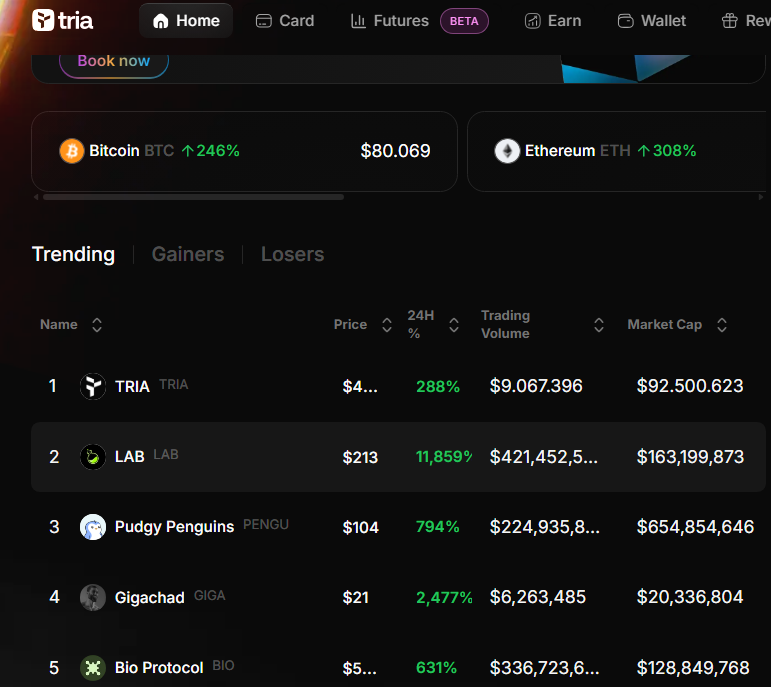771x687 pixels.
Task: Click the Book now button
Action: 114,62
